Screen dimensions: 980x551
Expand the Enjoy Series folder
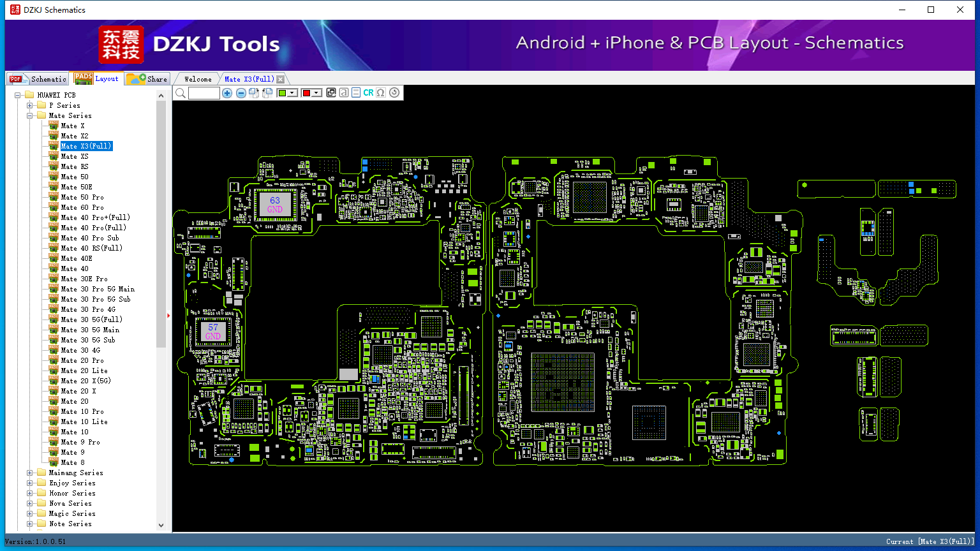click(29, 483)
